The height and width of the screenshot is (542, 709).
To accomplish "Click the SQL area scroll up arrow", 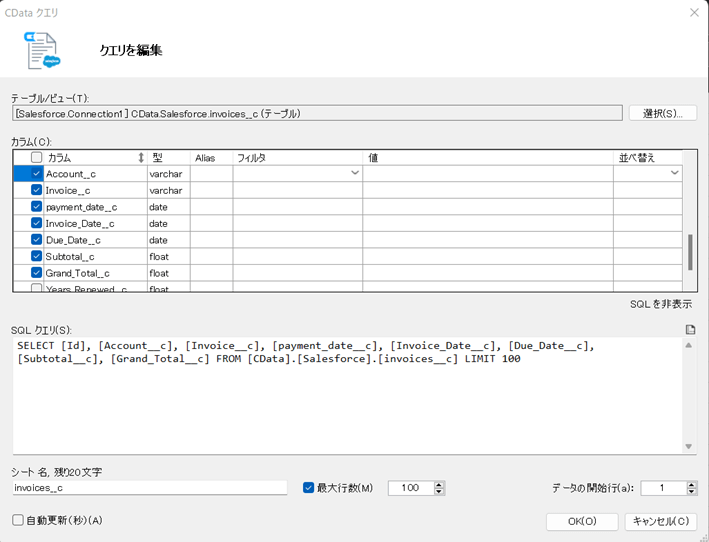I will click(689, 345).
